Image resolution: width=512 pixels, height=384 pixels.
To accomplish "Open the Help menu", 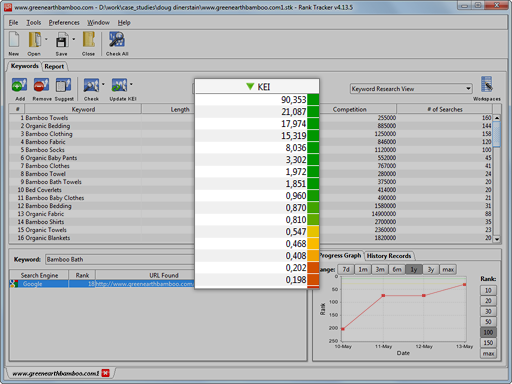I will click(x=124, y=23).
